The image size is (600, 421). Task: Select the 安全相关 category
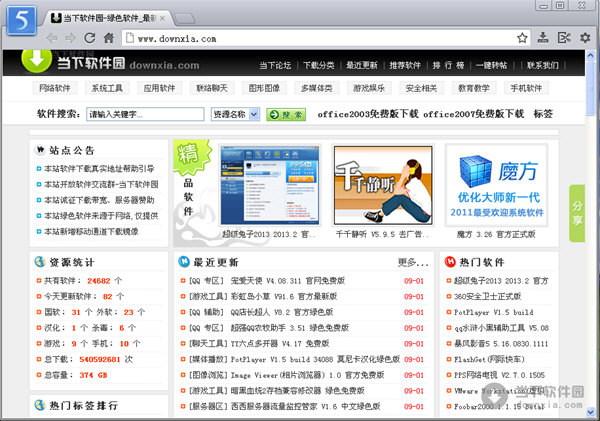[x=421, y=88]
